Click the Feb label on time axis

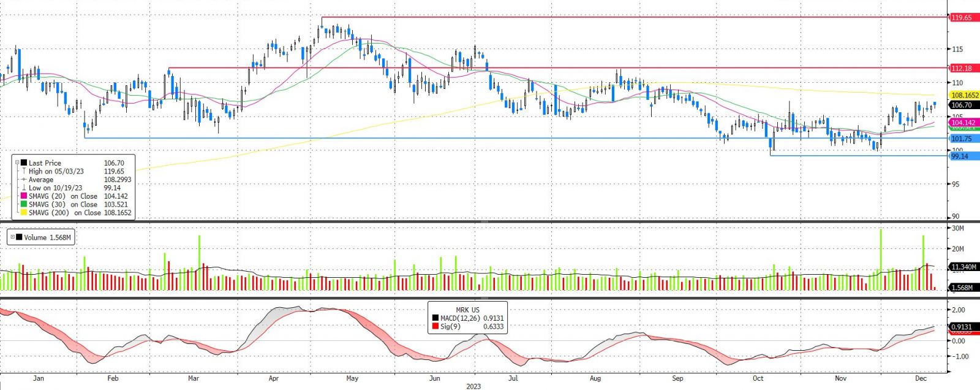(113, 378)
